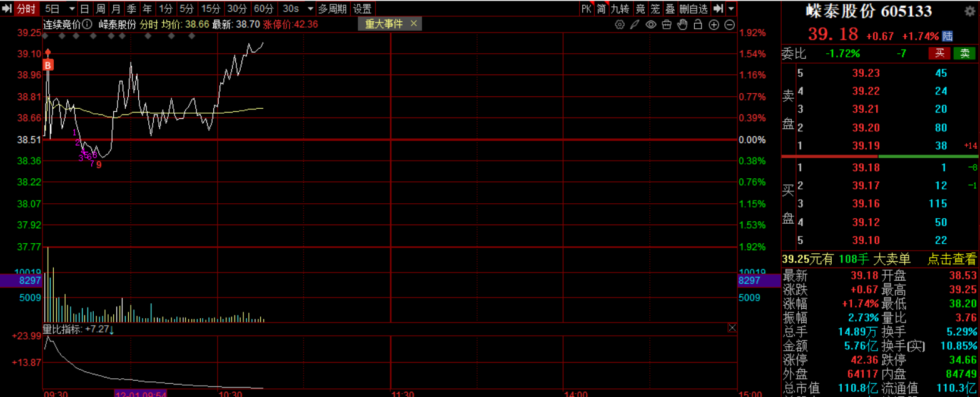Open the 点击查看 link

951,259
